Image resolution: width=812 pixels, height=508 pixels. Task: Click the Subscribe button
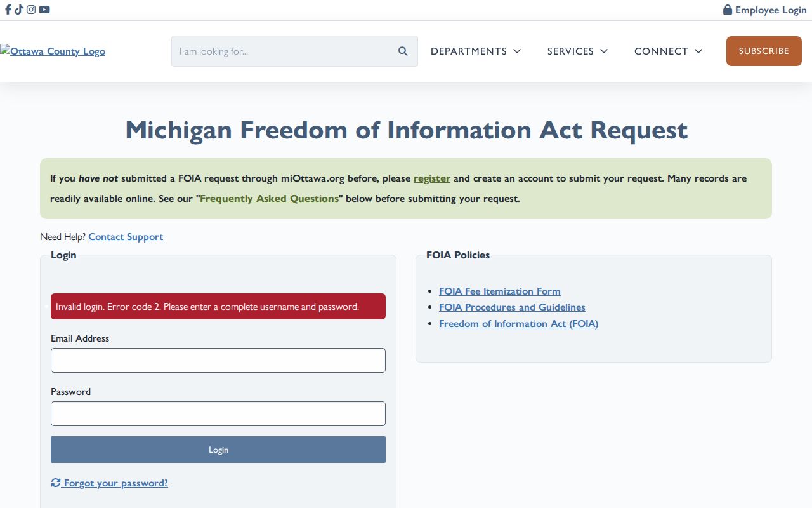click(x=764, y=51)
